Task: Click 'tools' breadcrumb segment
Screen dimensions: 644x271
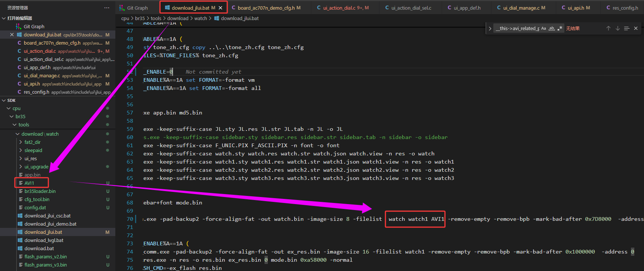Action: pyautogui.click(x=156, y=18)
